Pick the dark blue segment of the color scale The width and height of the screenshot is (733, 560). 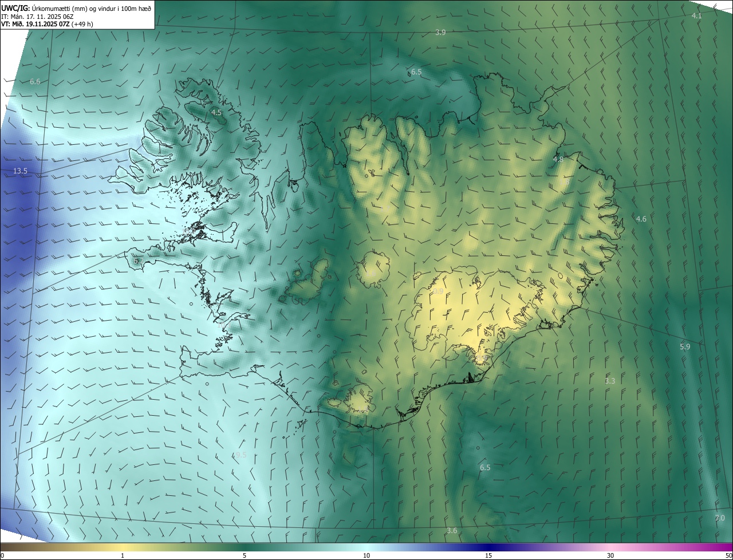coord(488,547)
